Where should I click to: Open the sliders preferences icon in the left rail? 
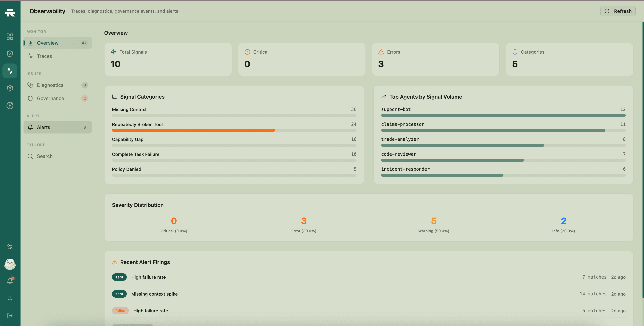click(10, 247)
